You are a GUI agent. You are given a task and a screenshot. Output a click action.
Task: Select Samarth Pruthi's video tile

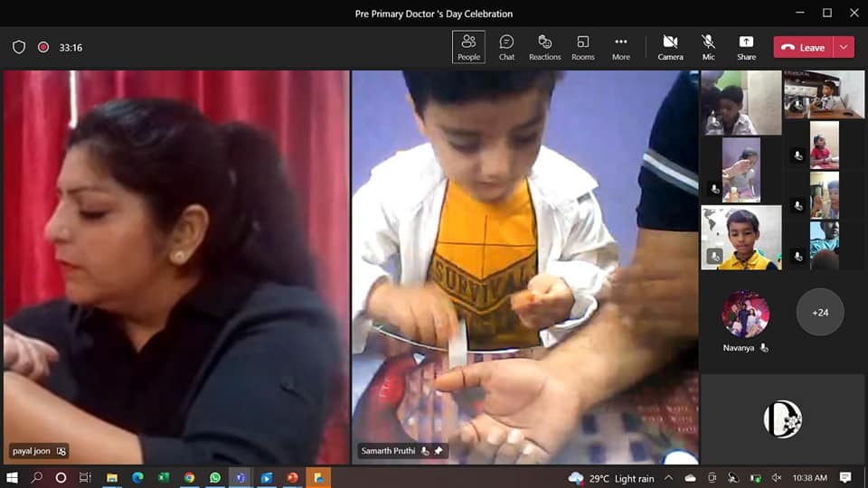(x=524, y=267)
